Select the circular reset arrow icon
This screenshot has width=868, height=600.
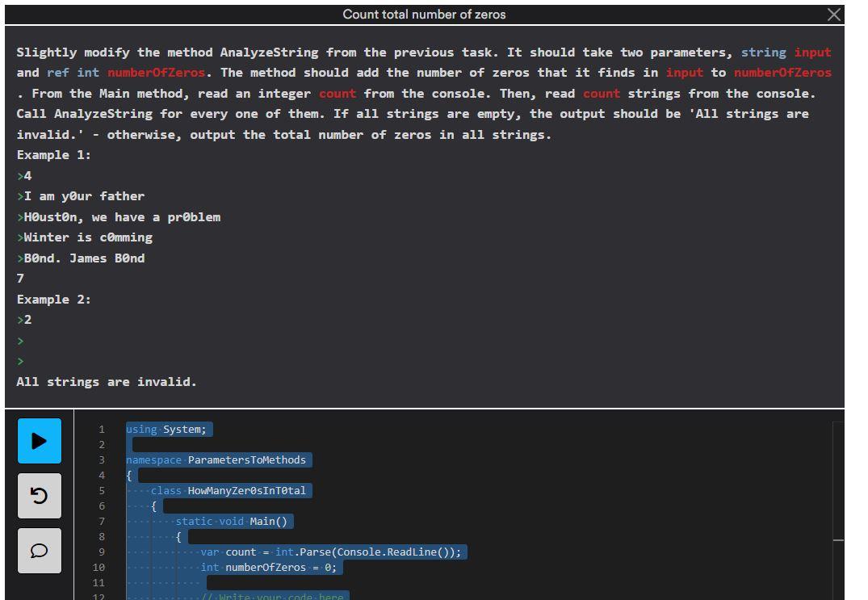(x=39, y=497)
